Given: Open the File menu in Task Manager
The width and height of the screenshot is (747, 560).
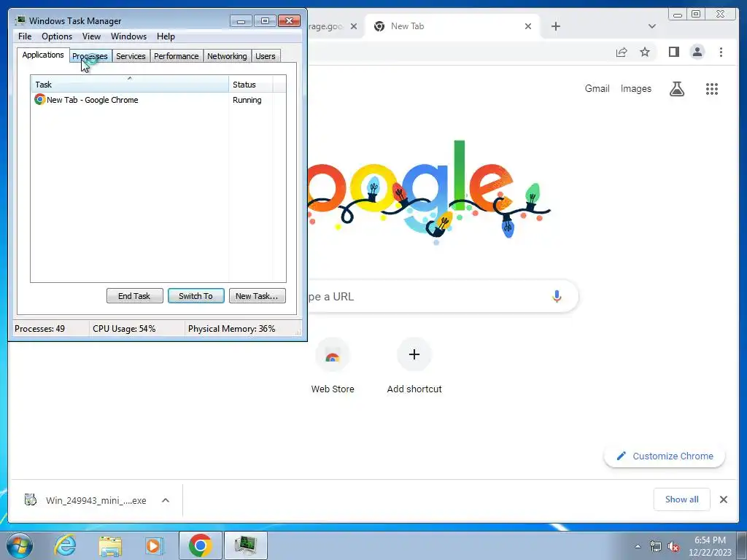Looking at the screenshot, I should 25,36.
